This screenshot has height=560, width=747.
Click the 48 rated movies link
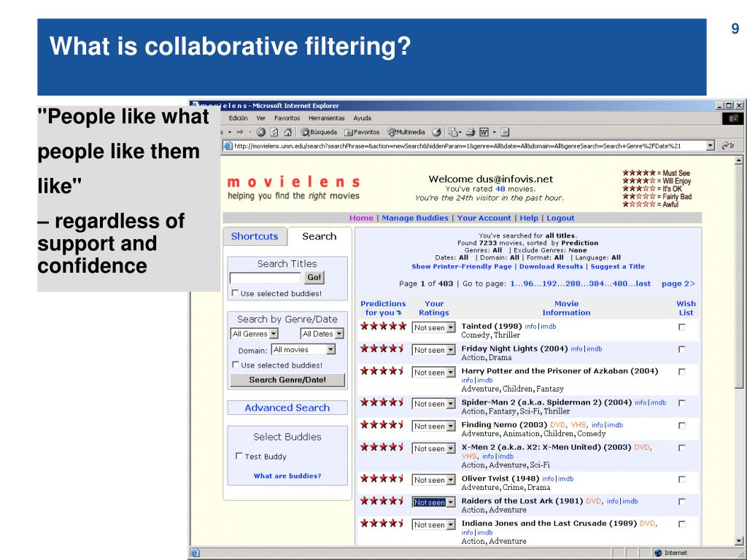tap(500, 189)
